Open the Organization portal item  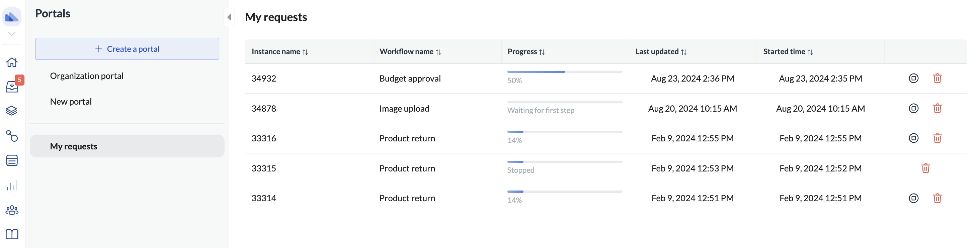click(x=87, y=76)
